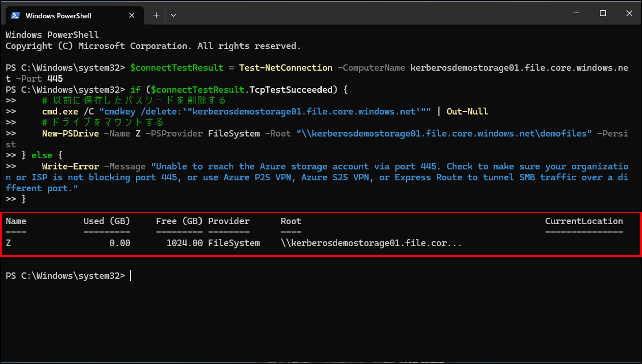Click "FileSystem" in the output table row
The height and width of the screenshot is (364, 642).
(x=234, y=243)
